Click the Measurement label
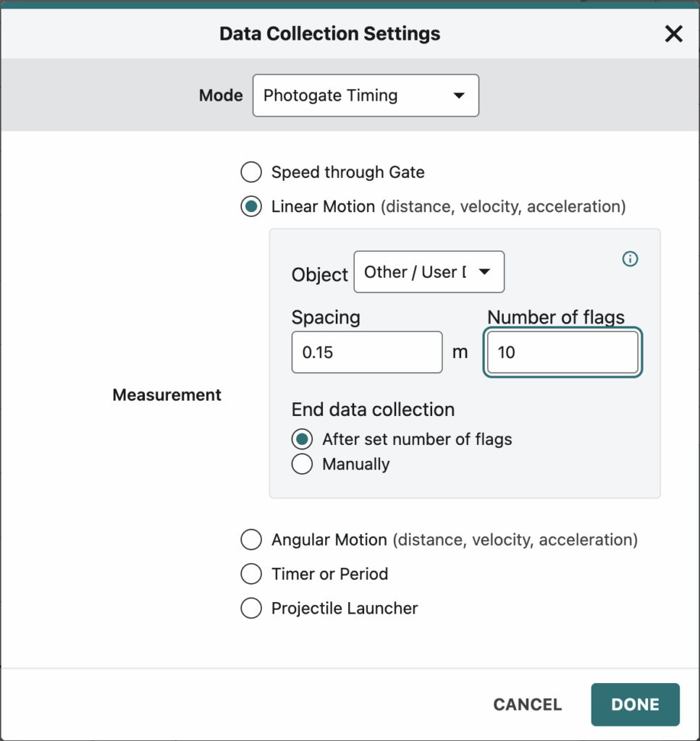Image resolution: width=700 pixels, height=741 pixels. [166, 394]
